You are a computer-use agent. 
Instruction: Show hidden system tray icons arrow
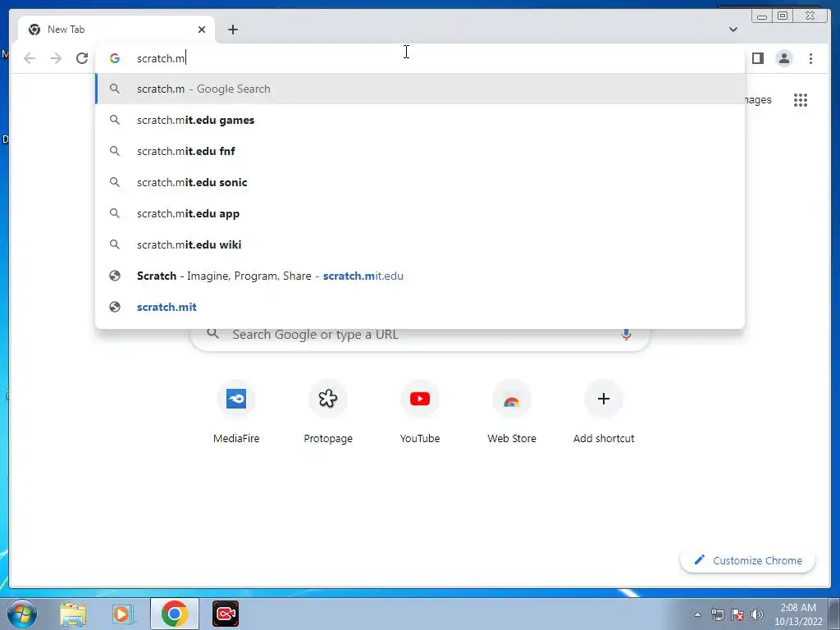point(697,614)
